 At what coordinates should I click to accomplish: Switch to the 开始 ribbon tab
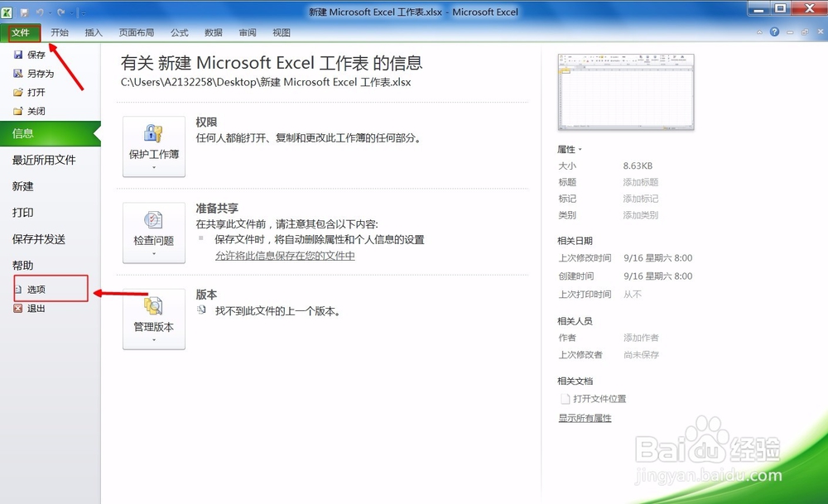coord(60,33)
